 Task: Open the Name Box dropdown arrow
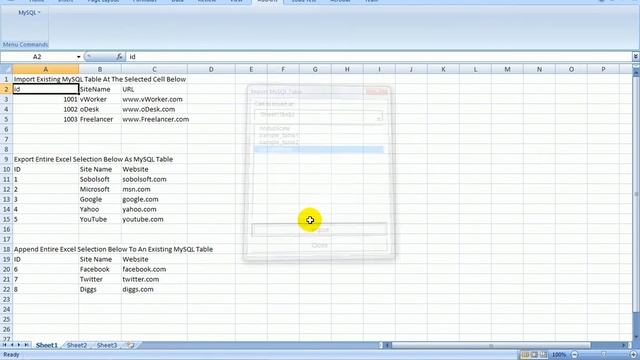point(78,57)
